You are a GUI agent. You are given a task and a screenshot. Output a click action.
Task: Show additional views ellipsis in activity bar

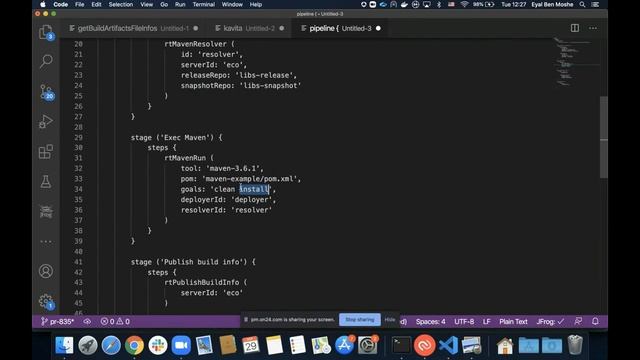click(x=46, y=241)
